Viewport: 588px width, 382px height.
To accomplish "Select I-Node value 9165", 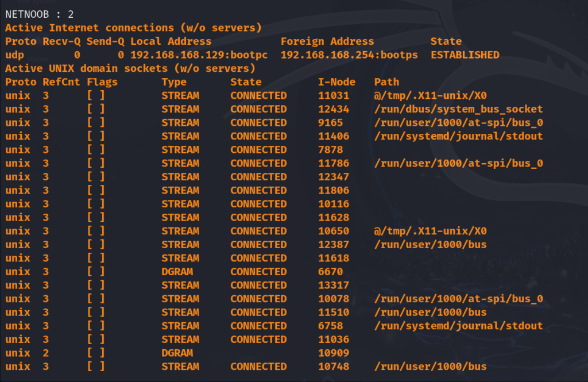I will pos(330,123).
